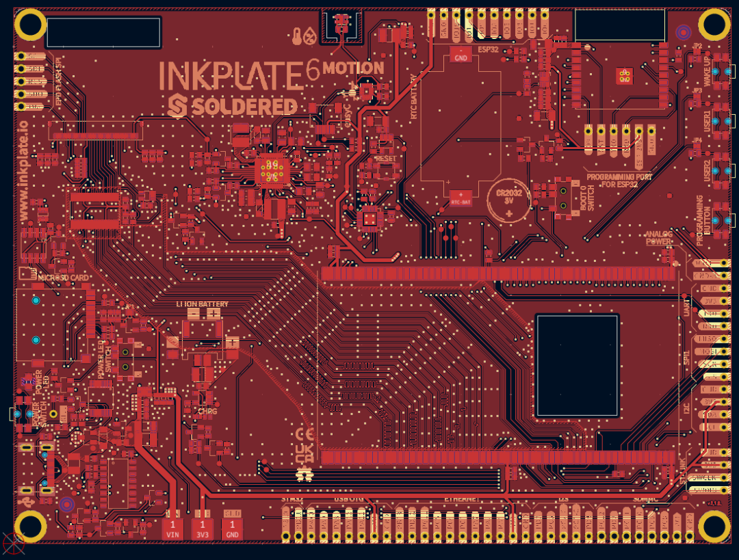Click the EPD FLASH SPI label
739x560 pixels.
click(x=59, y=82)
